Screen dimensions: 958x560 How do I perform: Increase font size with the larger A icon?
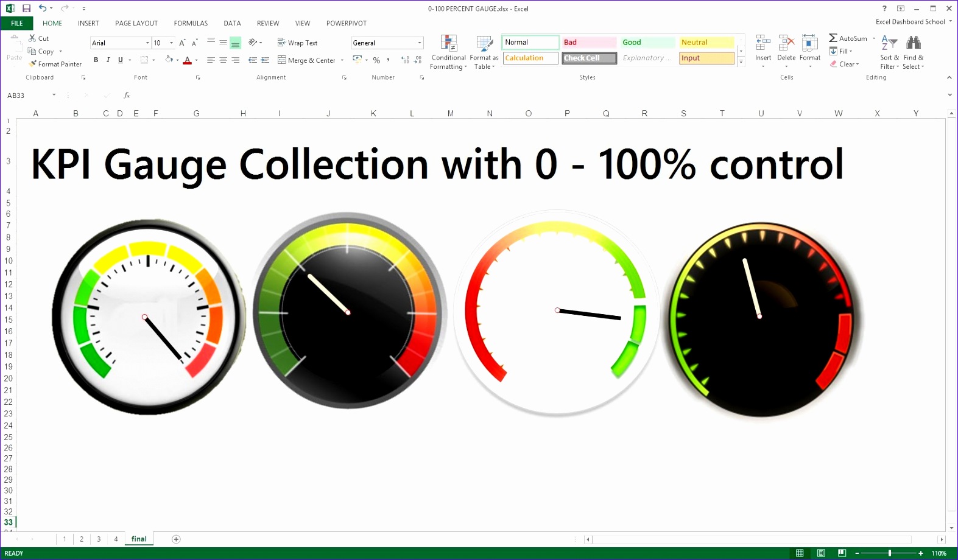point(182,43)
